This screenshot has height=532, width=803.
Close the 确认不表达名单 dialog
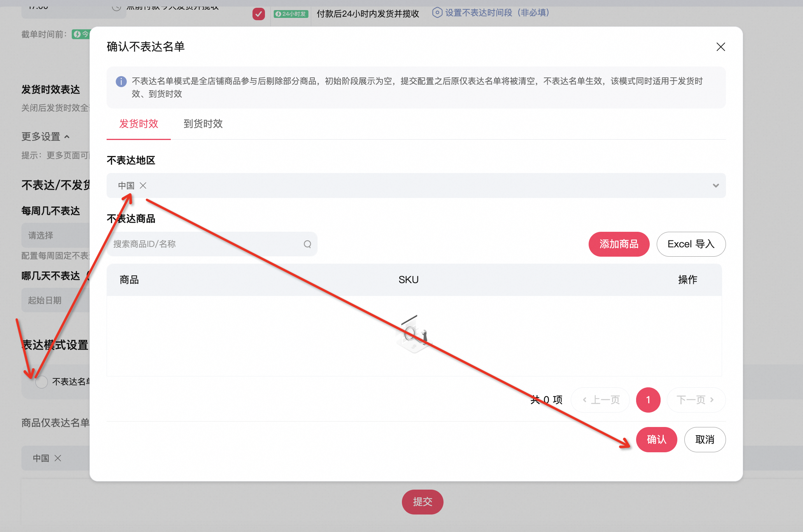point(721,47)
